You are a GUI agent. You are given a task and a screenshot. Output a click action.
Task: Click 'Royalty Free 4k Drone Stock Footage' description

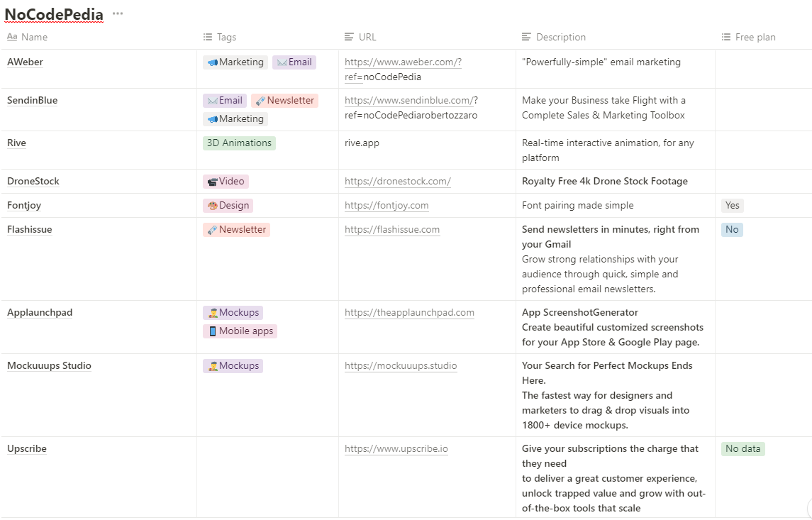tap(605, 182)
